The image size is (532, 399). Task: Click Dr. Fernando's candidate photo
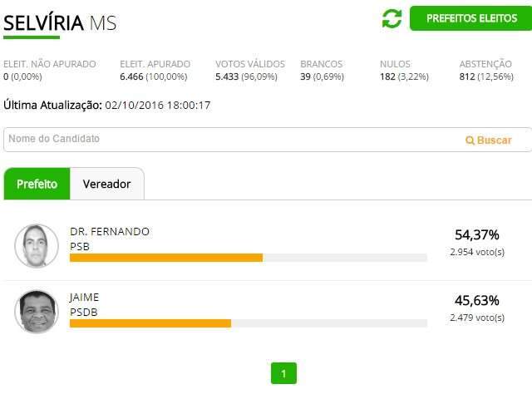37,246
